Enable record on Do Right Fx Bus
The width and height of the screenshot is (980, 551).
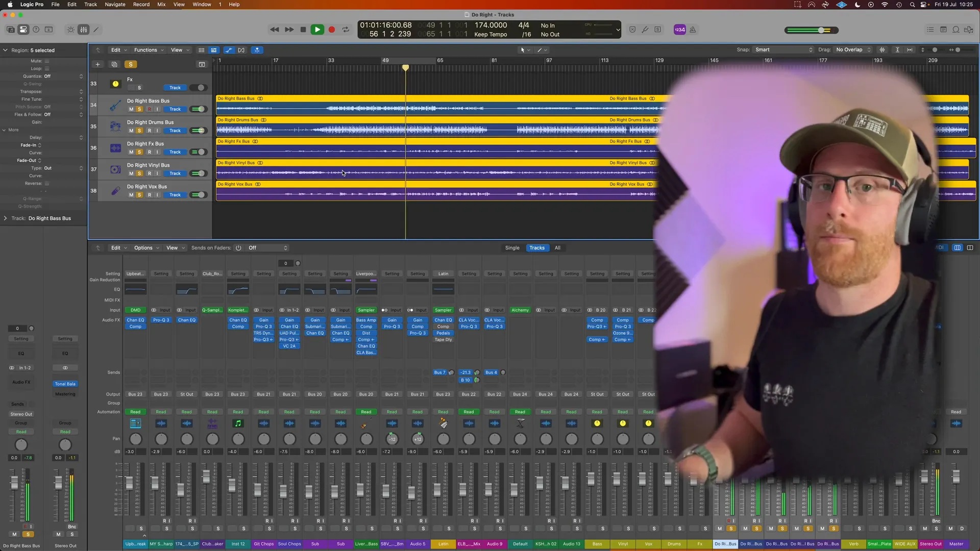coord(150,152)
